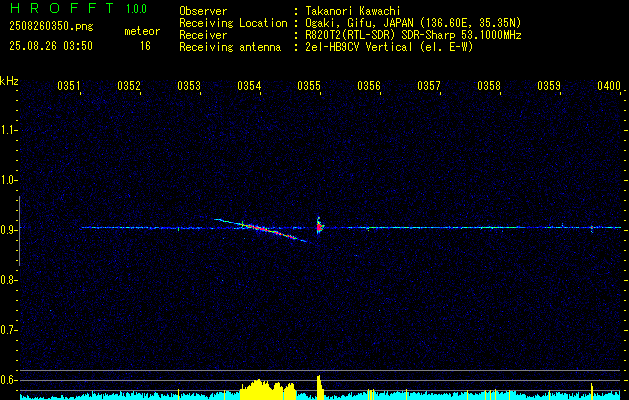Click the 1.0 kHz axis label

pyautogui.click(x=8, y=180)
